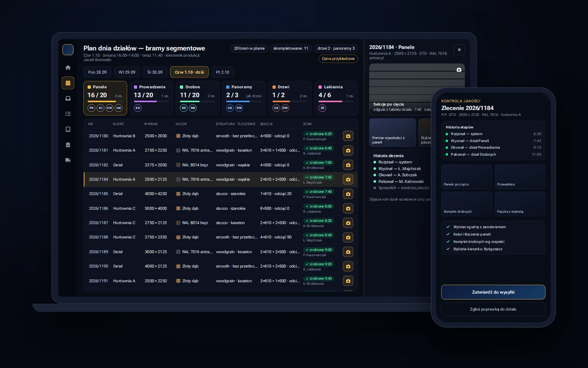Toggle 'Wymiar zgodny z zamówieniem' check
588x368 pixels.
[x=448, y=227]
